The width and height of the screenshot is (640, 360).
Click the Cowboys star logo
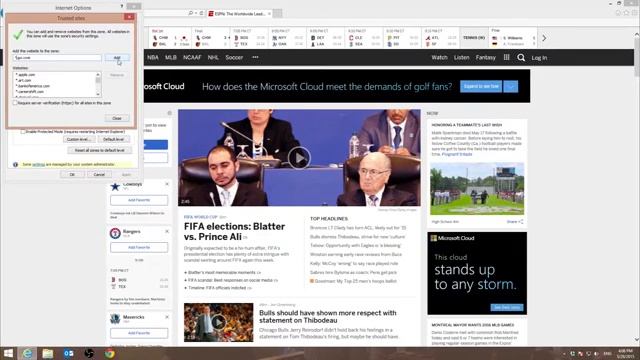(115, 187)
